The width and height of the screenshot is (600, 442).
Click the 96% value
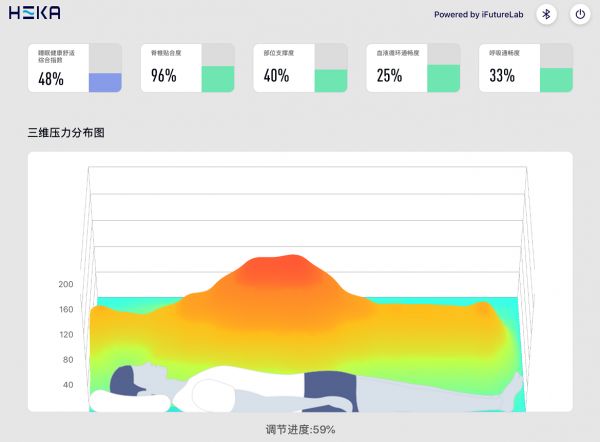click(163, 75)
